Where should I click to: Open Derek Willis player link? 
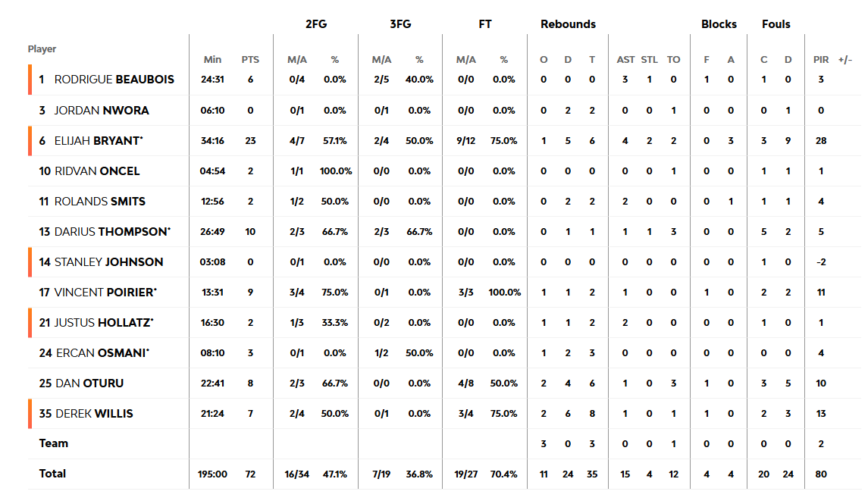[93, 414]
